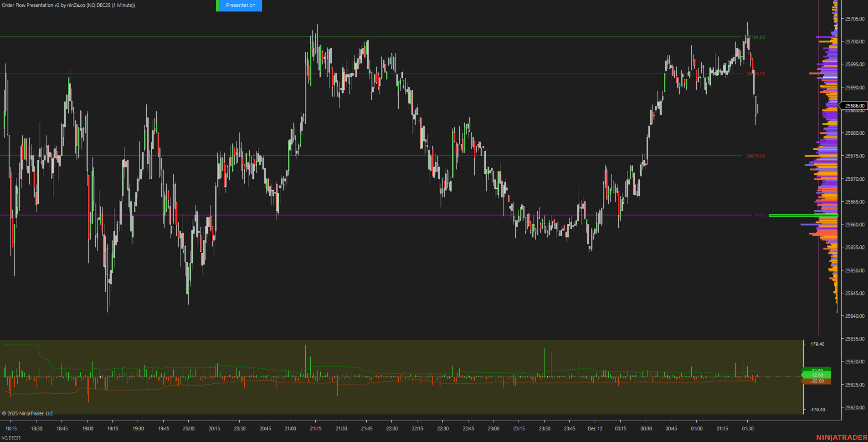Screen dimensions: 868x442
Task: Click the 01:30 time axis label
Action: 747,429
